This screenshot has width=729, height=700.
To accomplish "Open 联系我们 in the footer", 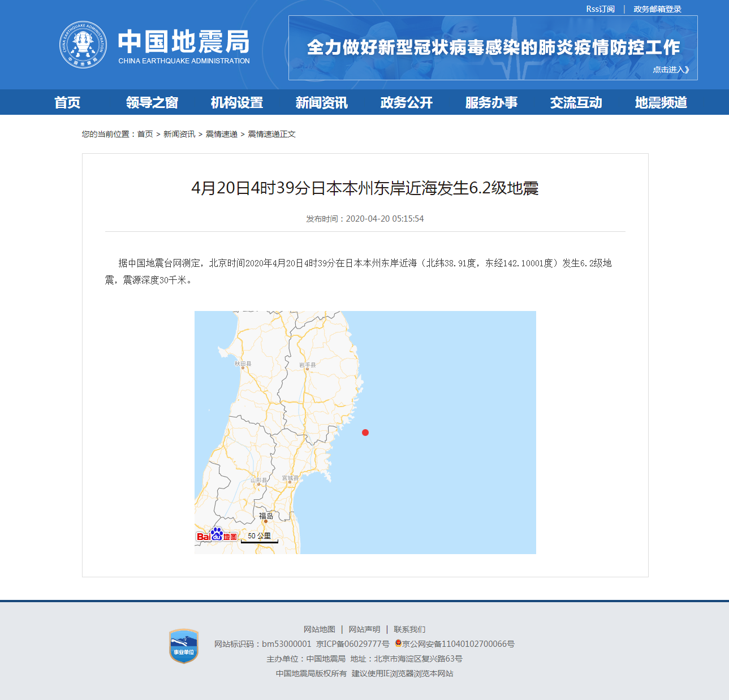I will 410,629.
